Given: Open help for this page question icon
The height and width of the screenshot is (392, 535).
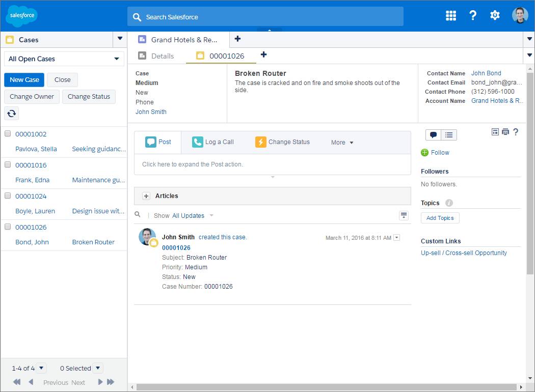Looking at the screenshot, I should [516, 132].
